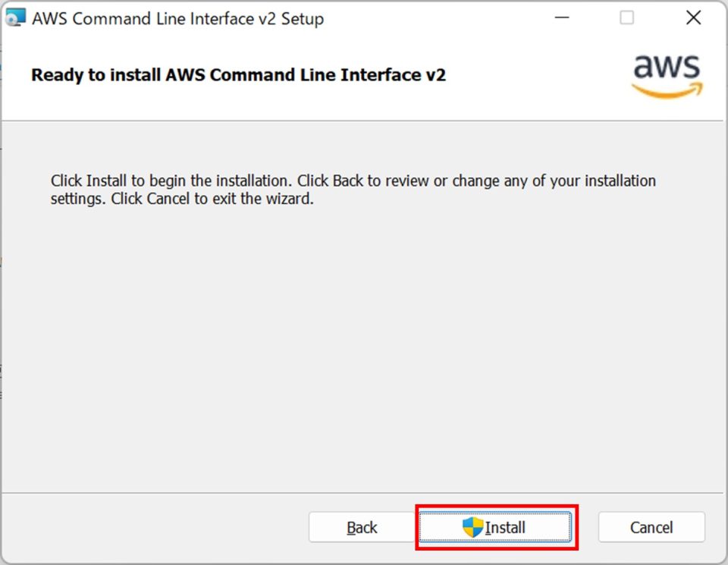Click the installer disc icon in title bar

pyautogui.click(x=16, y=18)
